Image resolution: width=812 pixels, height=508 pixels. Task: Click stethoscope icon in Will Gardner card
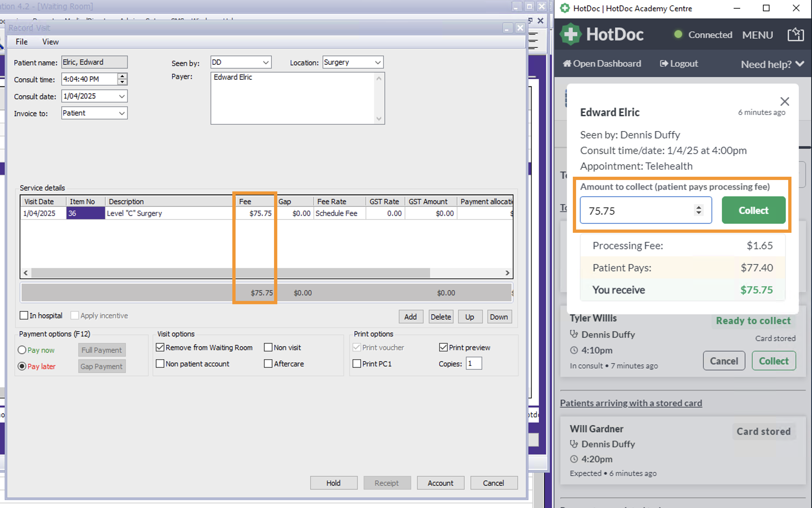tap(574, 444)
